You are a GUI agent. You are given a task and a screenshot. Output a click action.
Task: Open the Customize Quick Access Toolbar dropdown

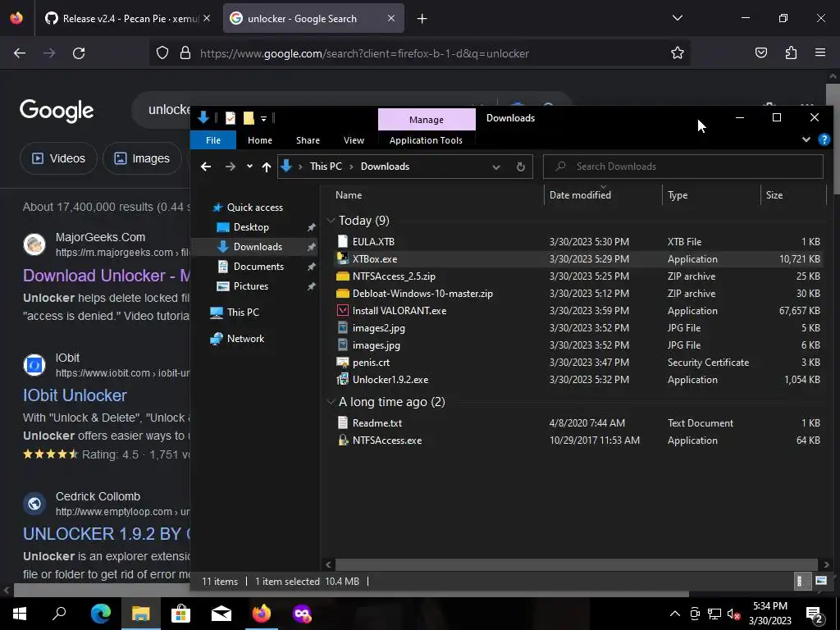tap(263, 118)
